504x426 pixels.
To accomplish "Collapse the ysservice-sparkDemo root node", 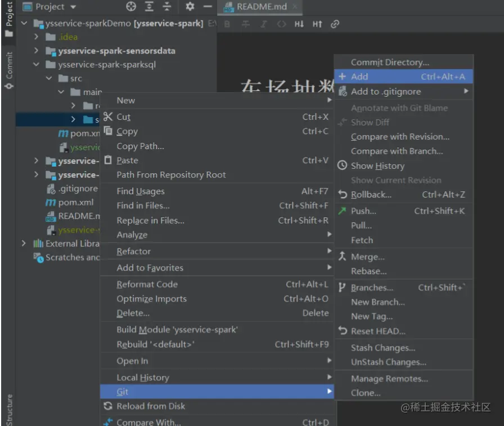I will click(x=24, y=23).
